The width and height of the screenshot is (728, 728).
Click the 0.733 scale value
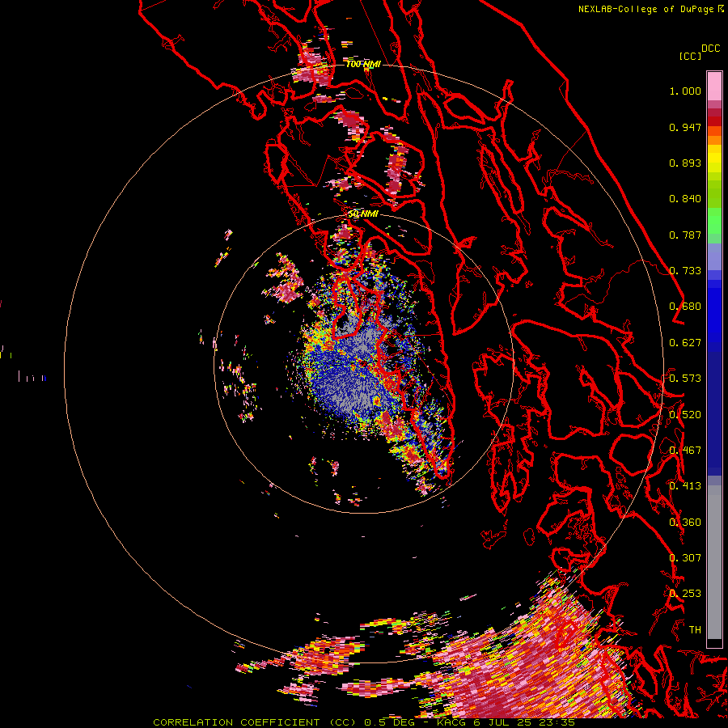coord(685,271)
